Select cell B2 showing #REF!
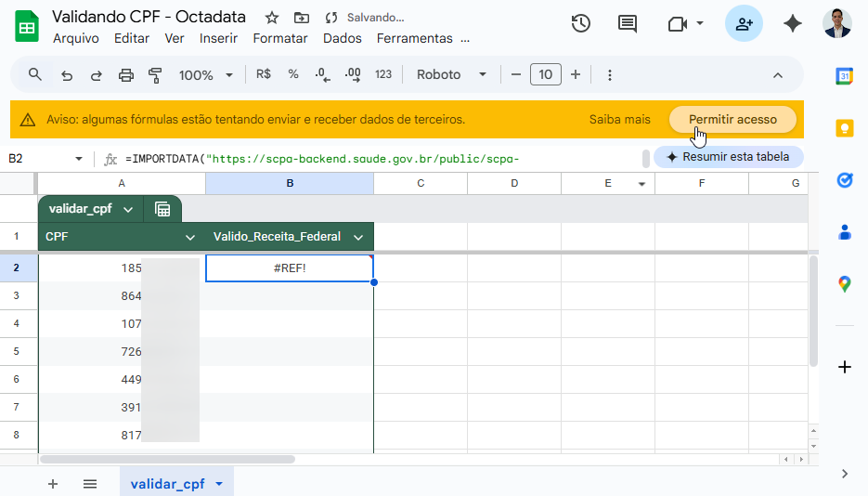 point(290,268)
